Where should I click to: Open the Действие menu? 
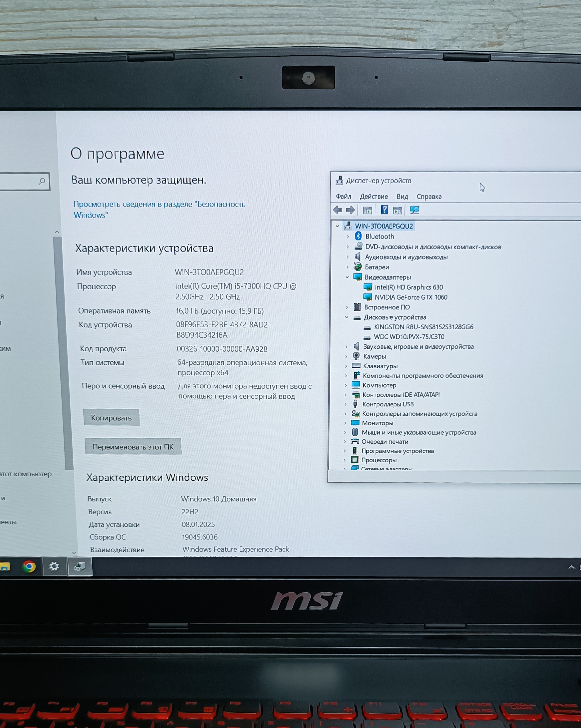(x=374, y=196)
